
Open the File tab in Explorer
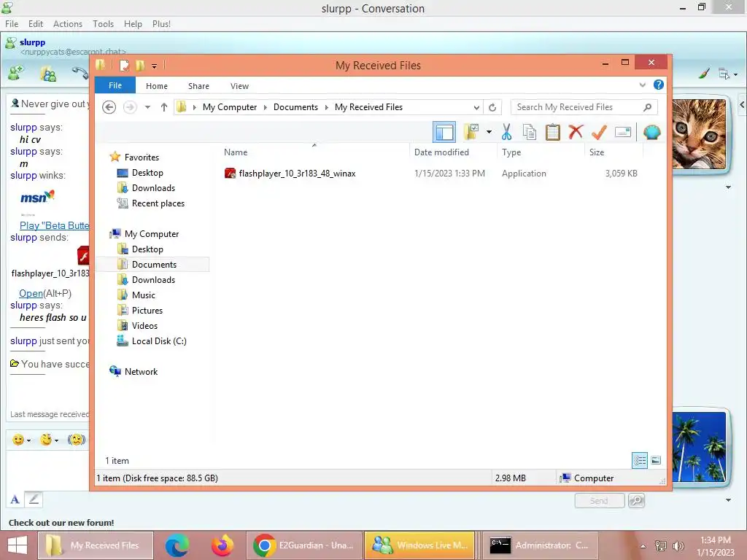(115, 85)
